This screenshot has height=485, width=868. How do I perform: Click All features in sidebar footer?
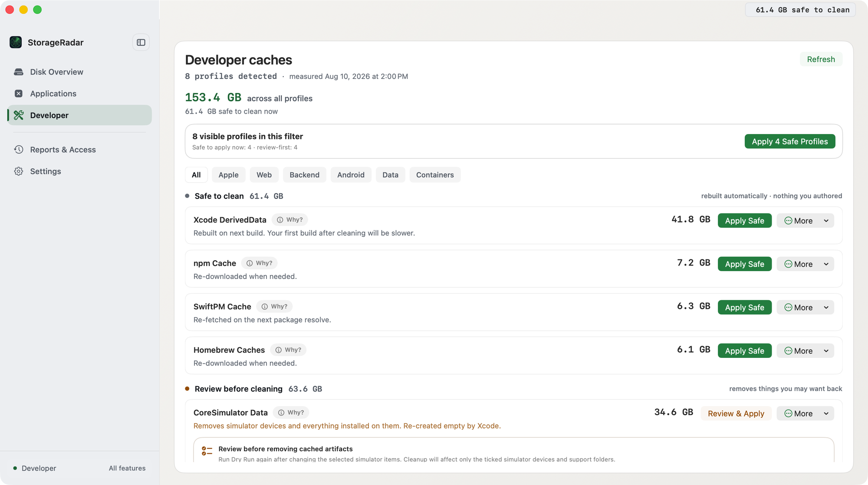pos(127,468)
